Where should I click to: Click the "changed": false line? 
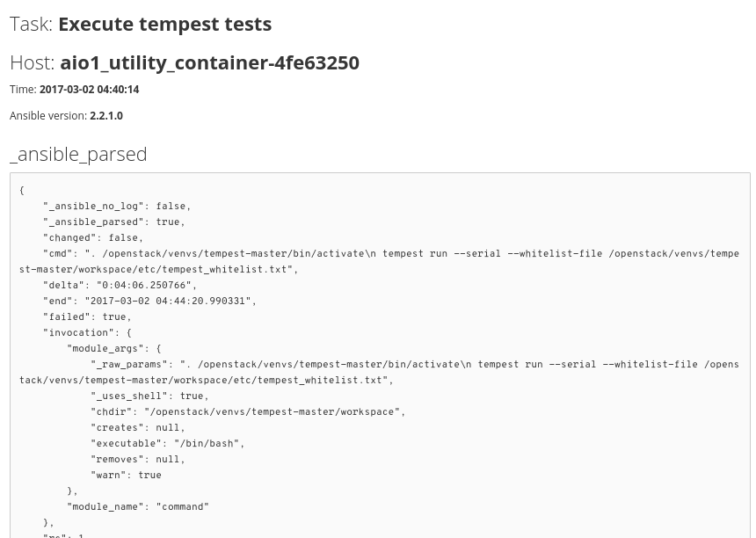click(x=93, y=238)
